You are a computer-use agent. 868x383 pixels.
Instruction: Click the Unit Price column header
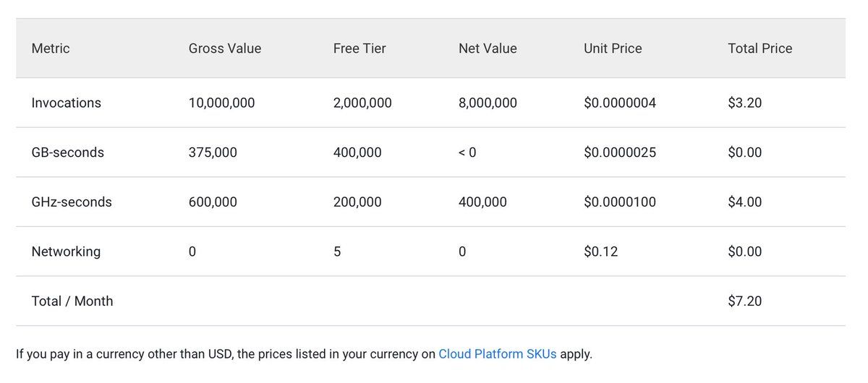pos(613,48)
